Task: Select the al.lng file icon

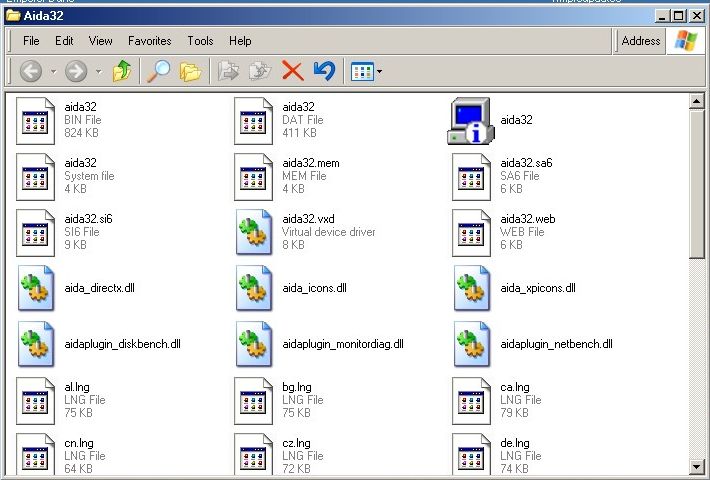Action: click(x=35, y=401)
